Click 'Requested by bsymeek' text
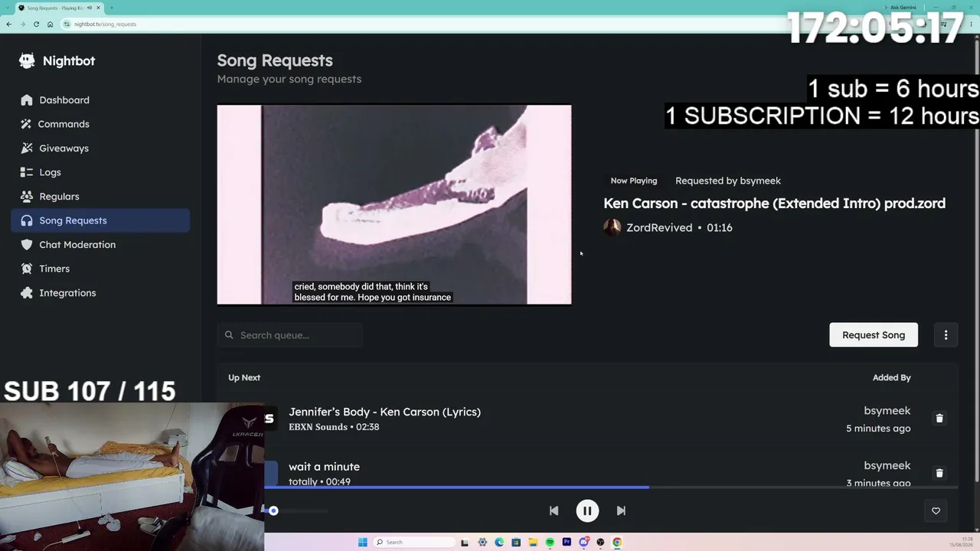The height and width of the screenshot is (551, 980). pyautogui.click(x=728, y=181)
